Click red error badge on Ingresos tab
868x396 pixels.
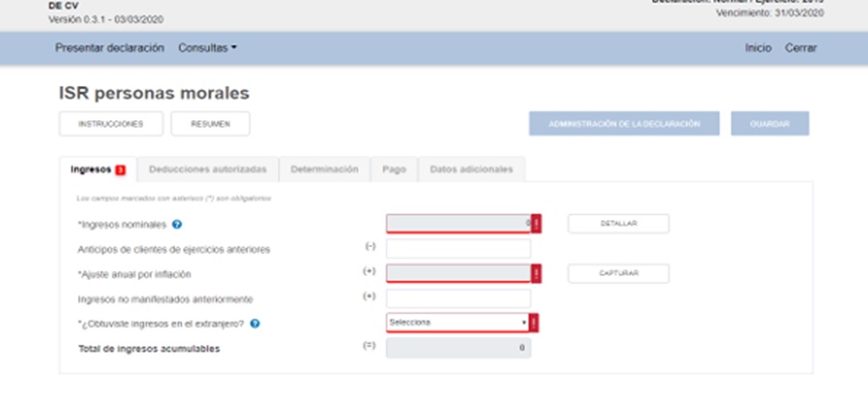click(x=120, y=169)
